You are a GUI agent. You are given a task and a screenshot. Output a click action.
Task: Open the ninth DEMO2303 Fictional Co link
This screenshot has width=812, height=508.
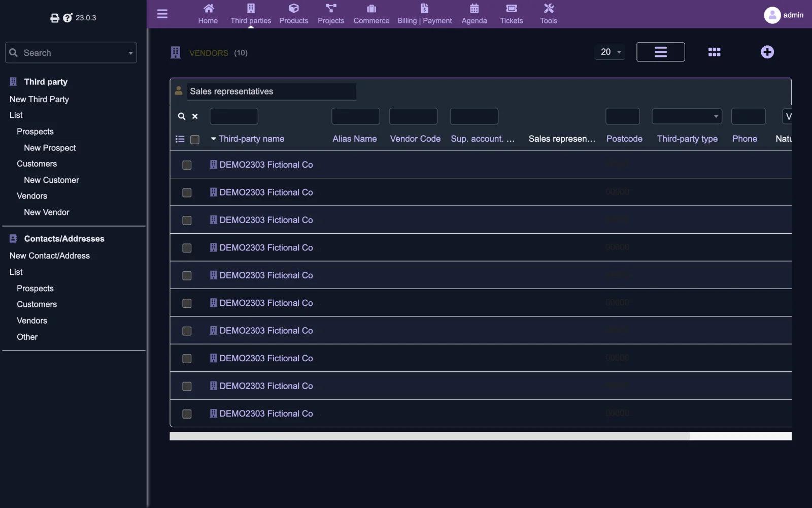[266, 386]
